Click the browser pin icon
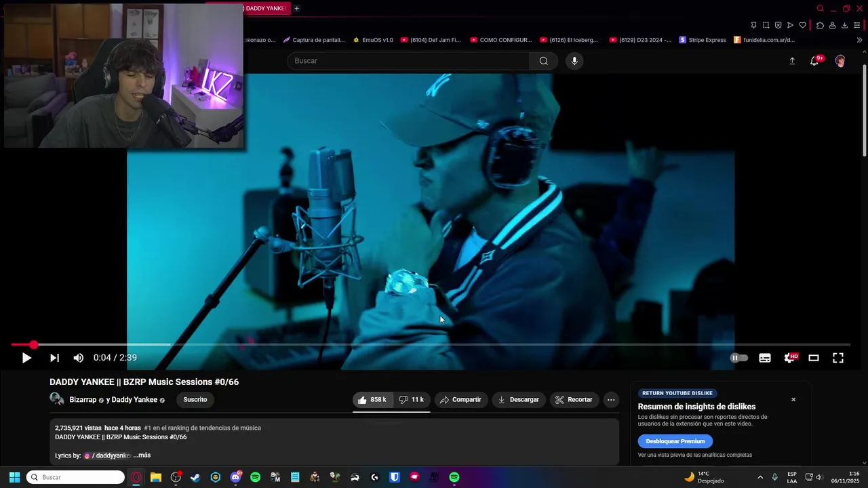The height and width of the screenshot is (488, 868). point(753,25)
